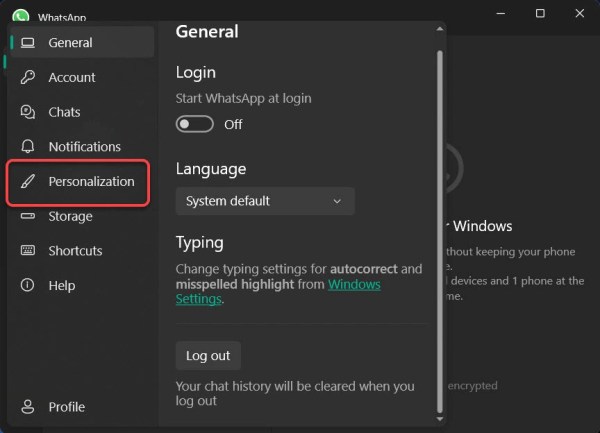Viewport: 600px width, 433px height.
Task: Click the General laptop icon
Action: click(28, 43)
